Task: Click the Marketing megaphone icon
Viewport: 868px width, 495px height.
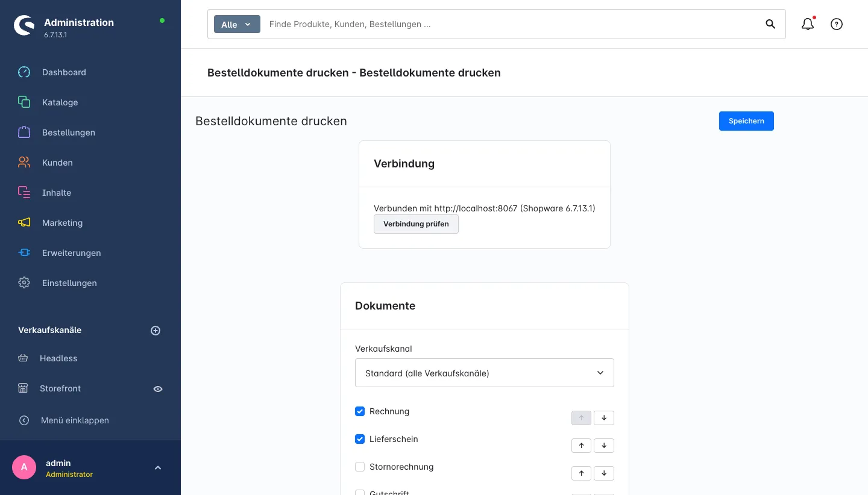Action: pyautogui.click(x=24, y=223)
